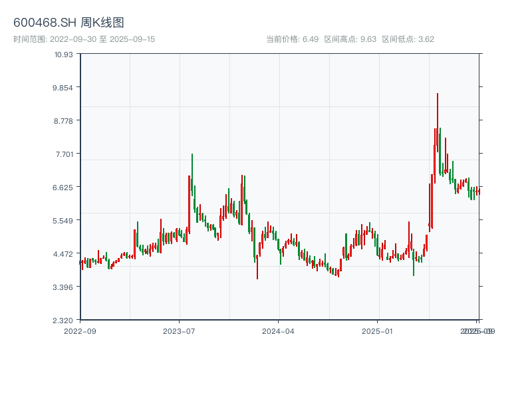Click the 6.625 y-axis label
Screen dimensions: 532x399
63,188
